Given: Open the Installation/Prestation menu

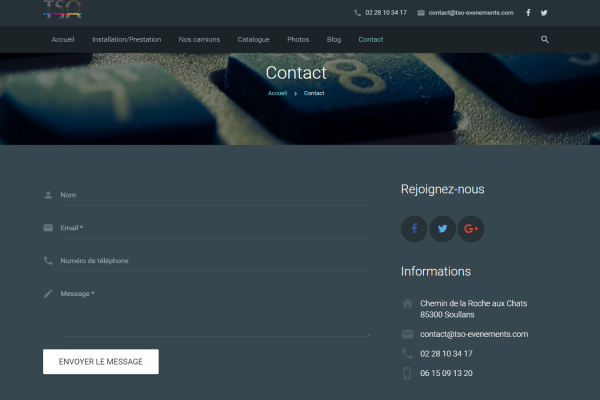Looking at the screenshot, I should pyautogui.click(x=126, y=39).
